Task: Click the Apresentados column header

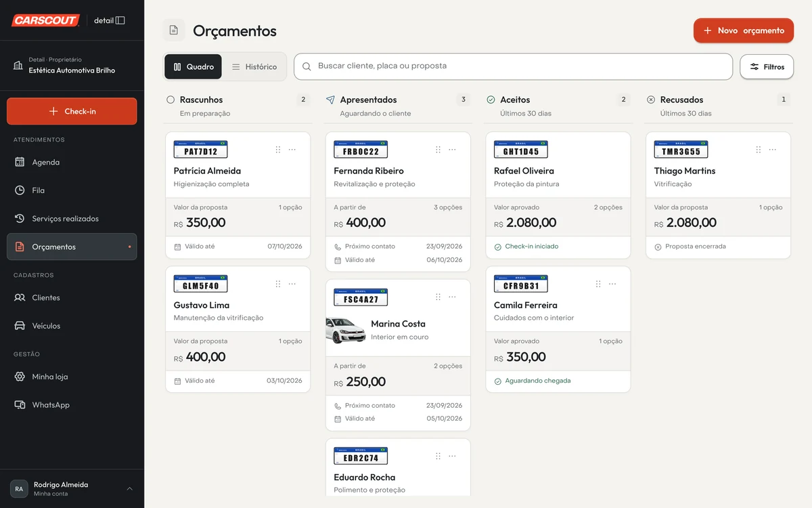Action: (368, 100)
